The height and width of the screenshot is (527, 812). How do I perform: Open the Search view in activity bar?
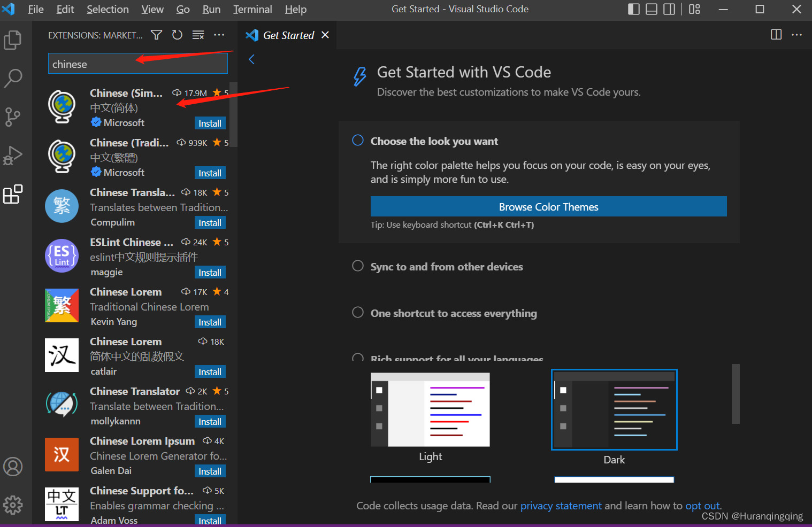pos(13,78)
